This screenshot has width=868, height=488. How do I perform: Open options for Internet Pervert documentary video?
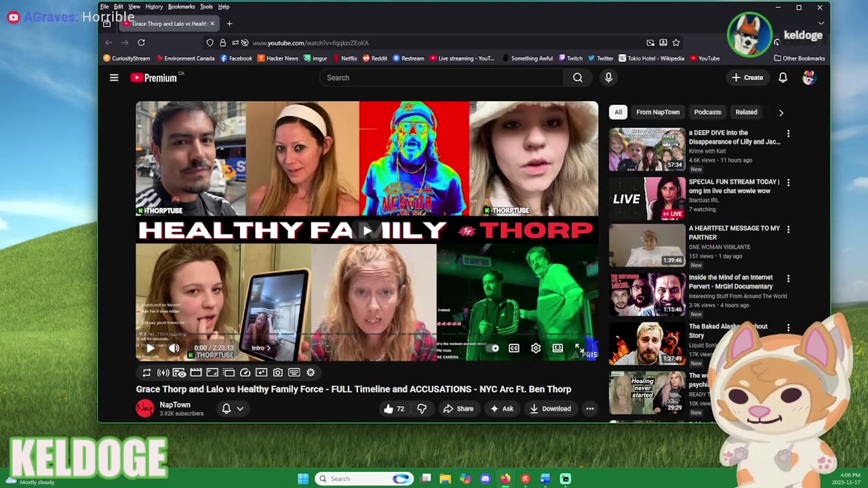[x=788, y=279]
